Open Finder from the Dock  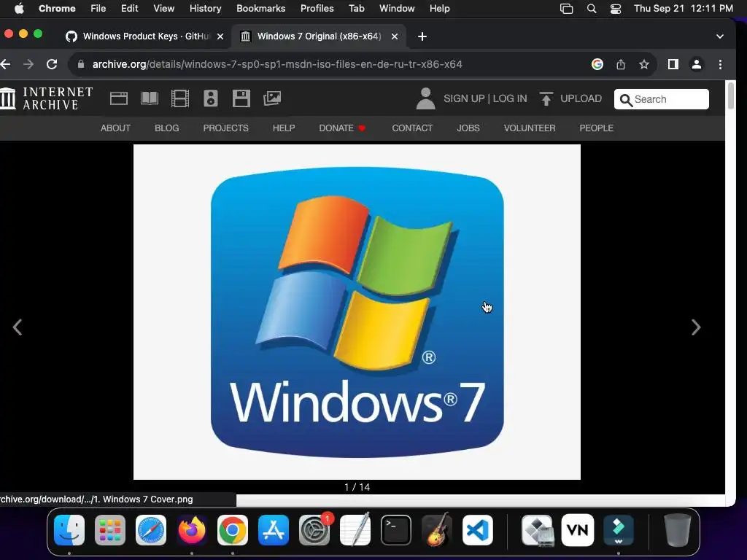click(x=69, y=530)
